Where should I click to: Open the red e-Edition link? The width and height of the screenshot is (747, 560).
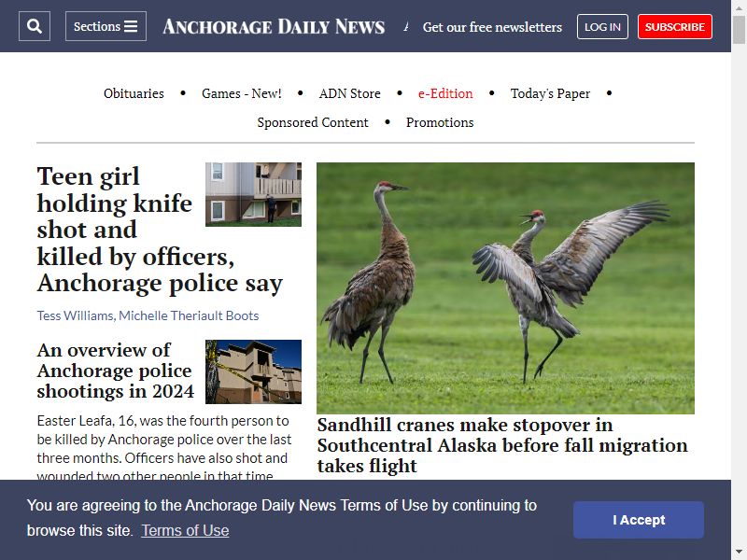(445, 93)
